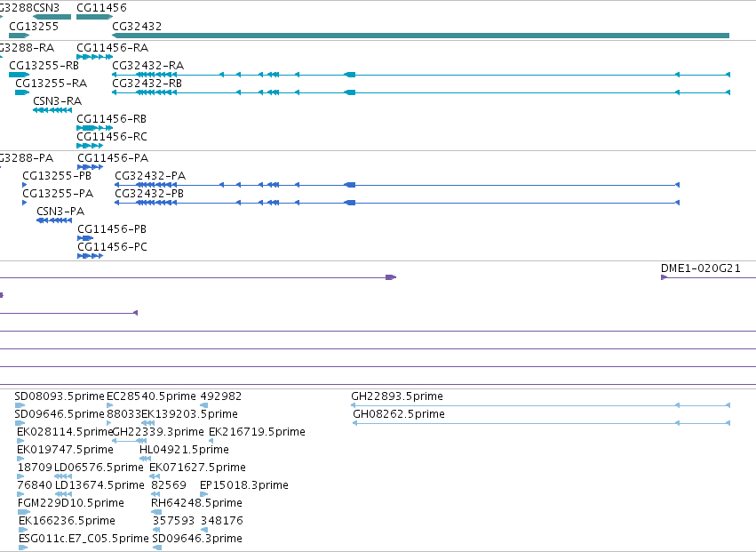The width and height of the screenshot is (756, 552).
Task: Open the CG11456 gene feature
Action: click(94, 17)
